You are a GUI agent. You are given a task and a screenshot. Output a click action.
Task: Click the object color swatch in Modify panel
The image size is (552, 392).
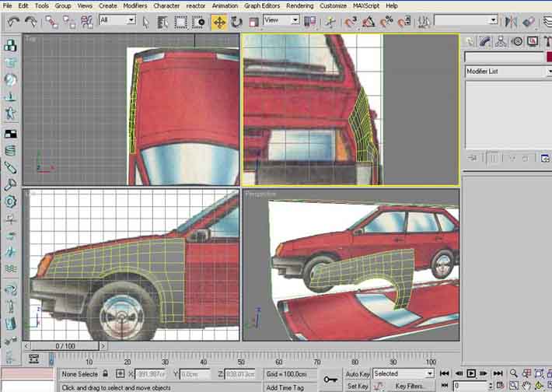point(549,57)
